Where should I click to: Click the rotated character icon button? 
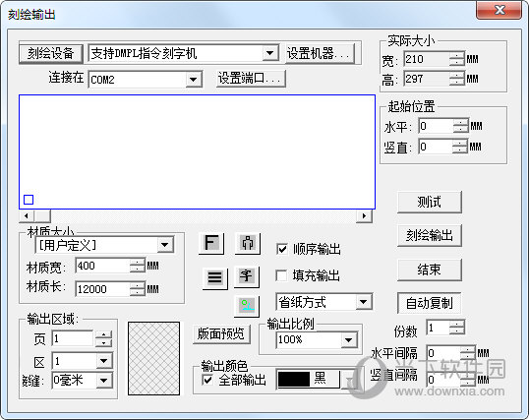coord(247,276)
